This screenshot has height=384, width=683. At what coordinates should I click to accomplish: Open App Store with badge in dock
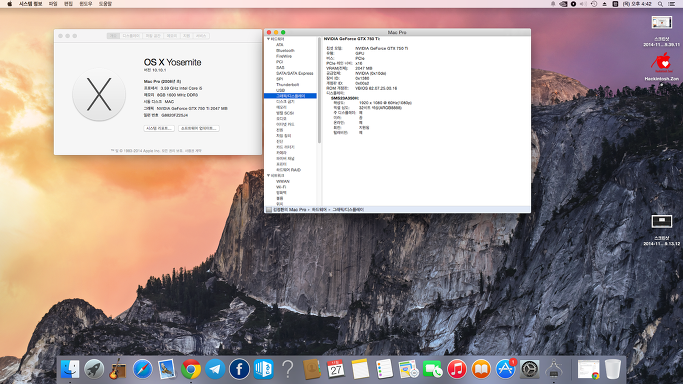(505, 369)
